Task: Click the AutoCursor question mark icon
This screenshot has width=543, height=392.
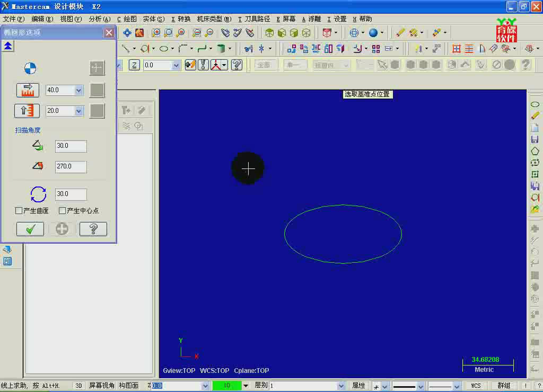Action: [x=237, y=65]
